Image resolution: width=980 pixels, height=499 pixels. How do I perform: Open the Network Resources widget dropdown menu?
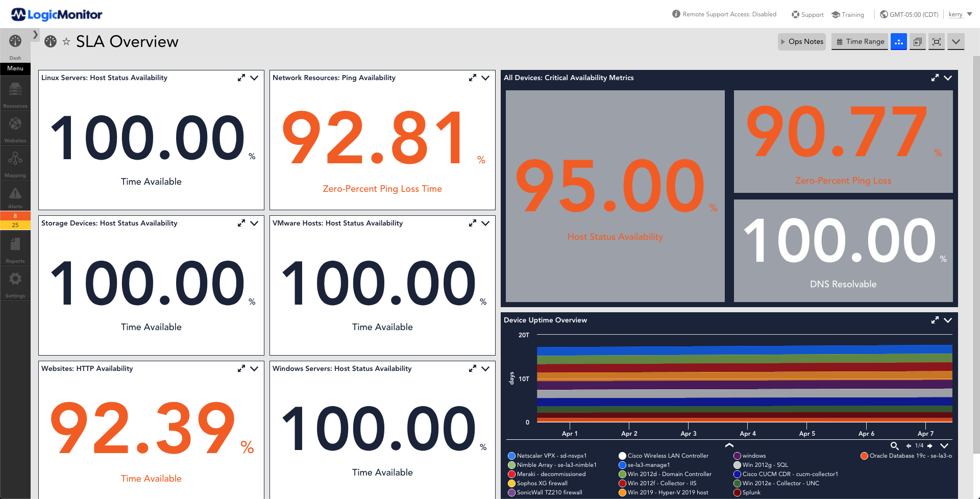(485, 78)
